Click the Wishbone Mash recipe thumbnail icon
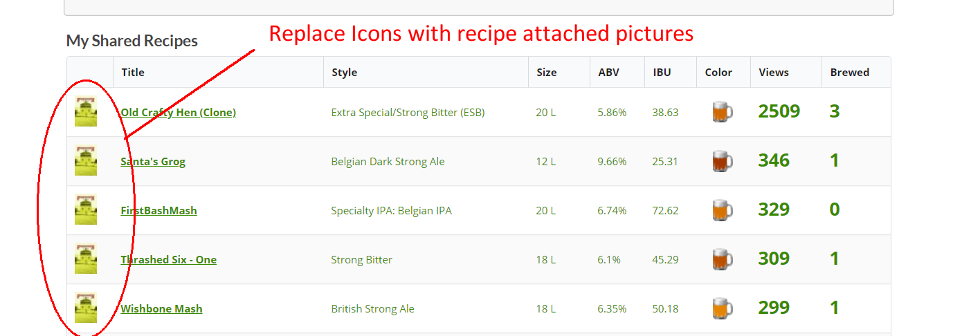 [x=86, y=308]
